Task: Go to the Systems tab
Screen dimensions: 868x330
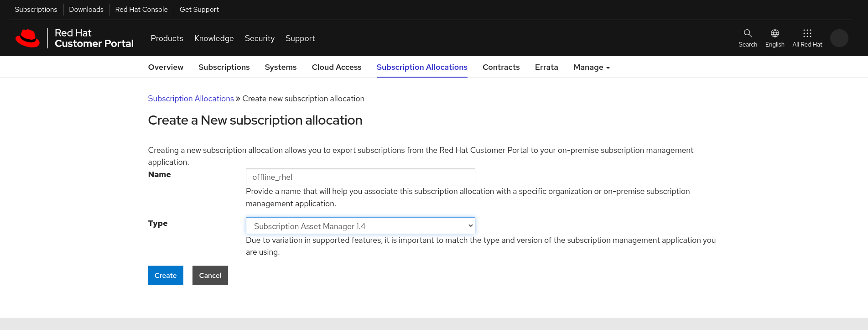Action: (x=281, y=67)
